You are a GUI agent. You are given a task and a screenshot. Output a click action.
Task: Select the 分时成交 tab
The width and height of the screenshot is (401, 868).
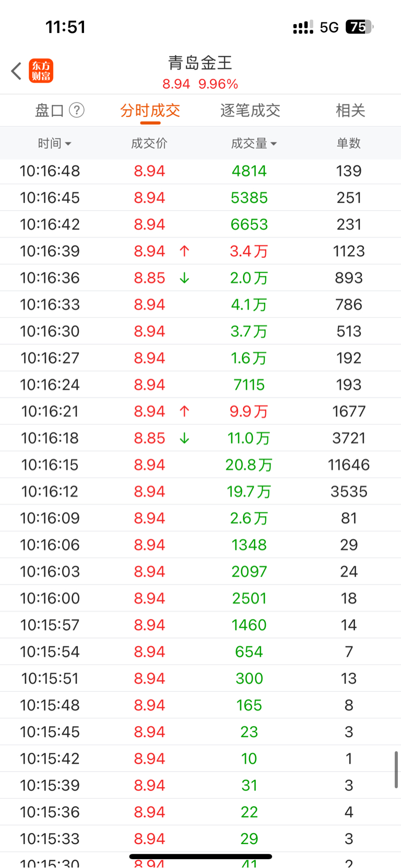click(150, 110)
